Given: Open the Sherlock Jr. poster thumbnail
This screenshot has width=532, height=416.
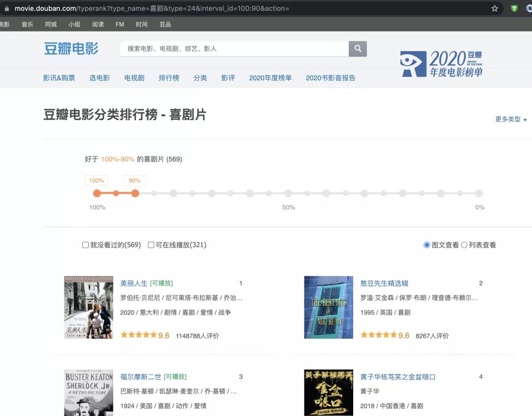Looking at the screenshot, I should [89, 392].
